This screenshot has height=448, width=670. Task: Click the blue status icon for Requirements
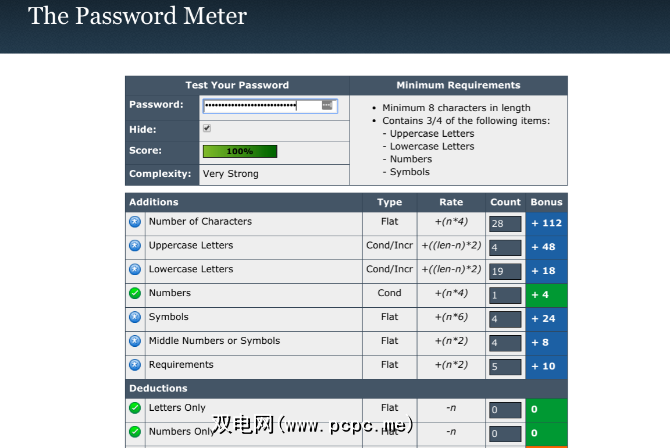(135, 365)
